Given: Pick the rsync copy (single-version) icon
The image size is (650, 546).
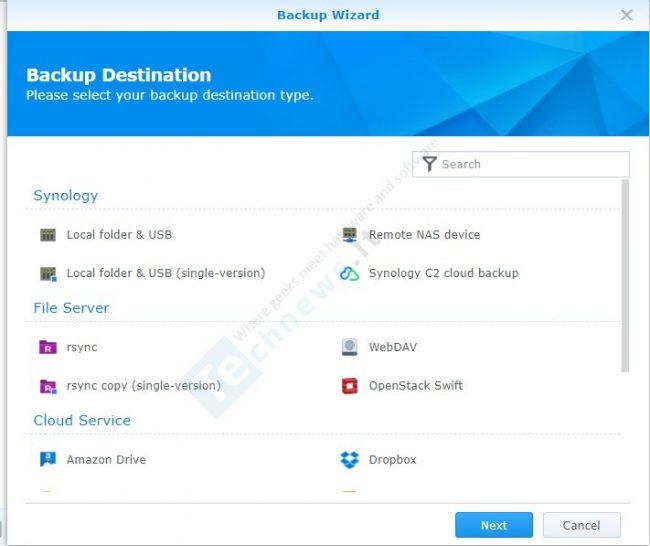Looking at the screenshot, I should 48,386.
